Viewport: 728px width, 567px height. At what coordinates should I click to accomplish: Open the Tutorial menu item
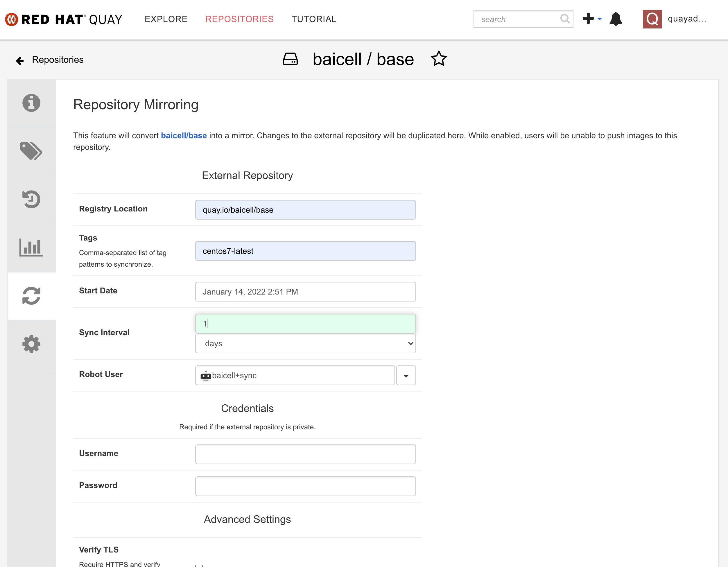pyautogui.click(x=314, y=19)
